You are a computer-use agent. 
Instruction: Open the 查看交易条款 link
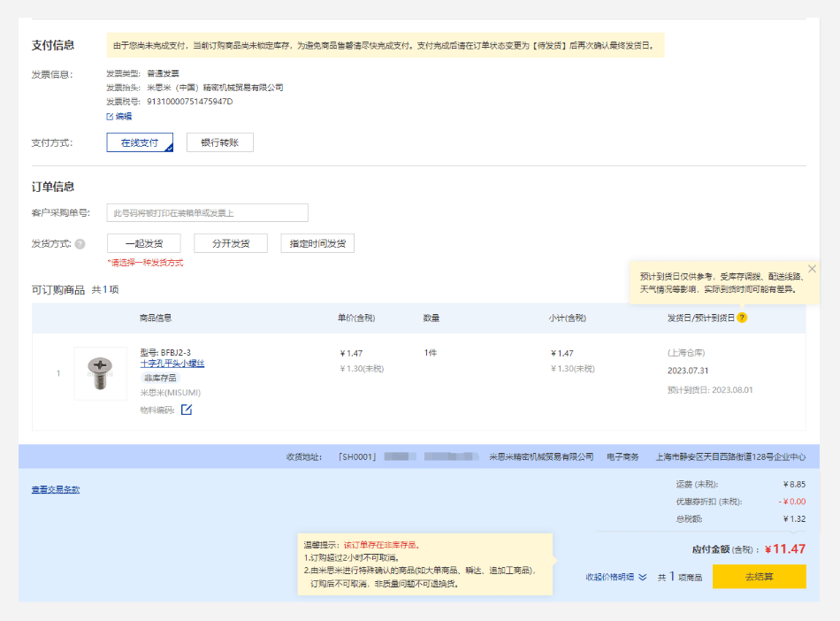click(56, 489)
